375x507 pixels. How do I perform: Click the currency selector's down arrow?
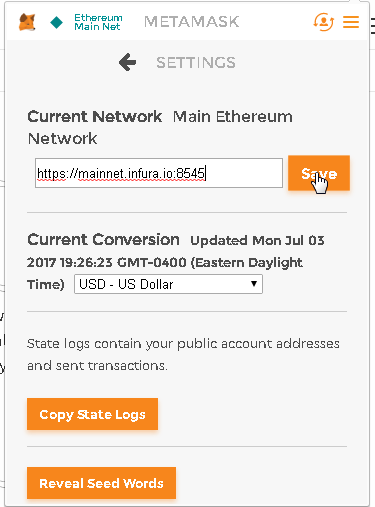(254, 284)
